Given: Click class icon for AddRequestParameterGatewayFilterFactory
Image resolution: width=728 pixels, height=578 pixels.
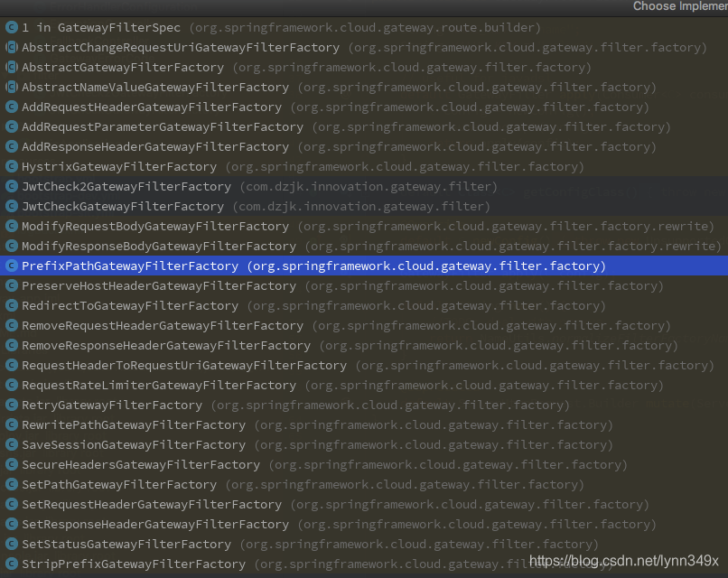Looking at the screenshot, I should click(12, 126).
